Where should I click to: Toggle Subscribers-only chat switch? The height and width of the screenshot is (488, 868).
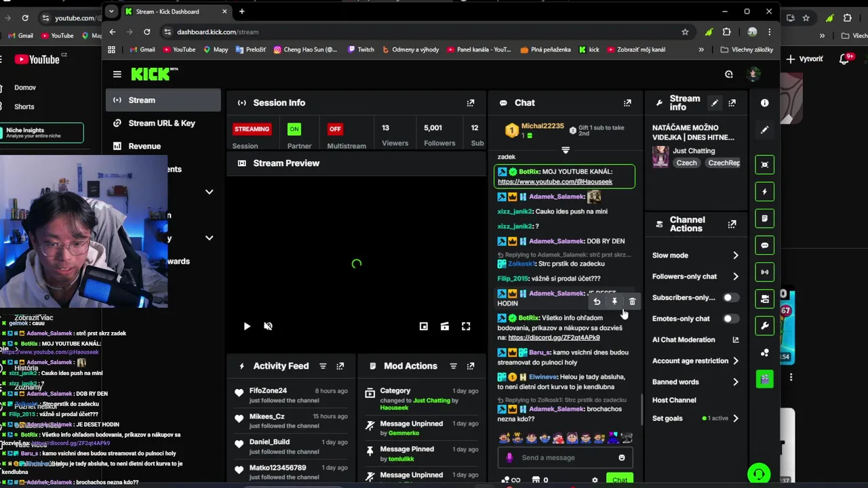730,298
